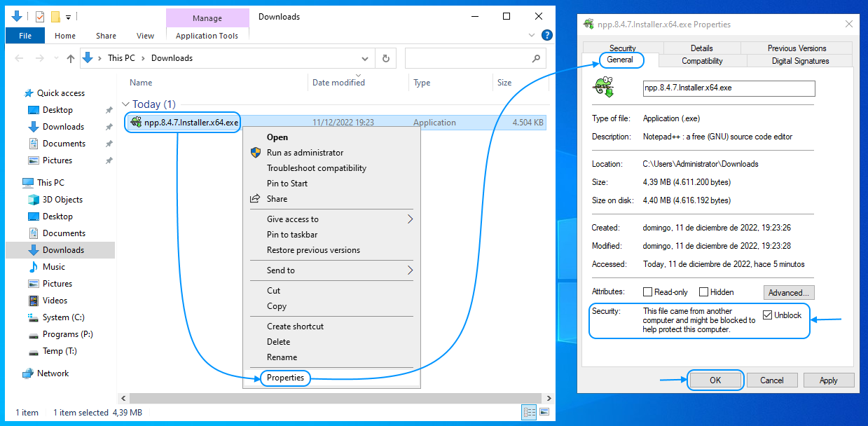Image resolution: width=868 pixels, height=426 pixels.
Task: Expand the Give access to submenu
Action: [410, 219]
